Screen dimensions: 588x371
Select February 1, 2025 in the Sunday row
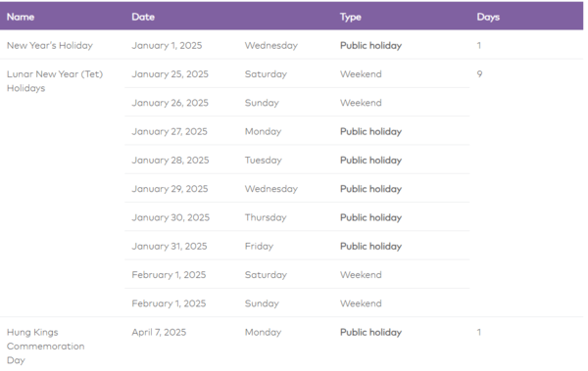pyautogui.click(x=169, y=303)
